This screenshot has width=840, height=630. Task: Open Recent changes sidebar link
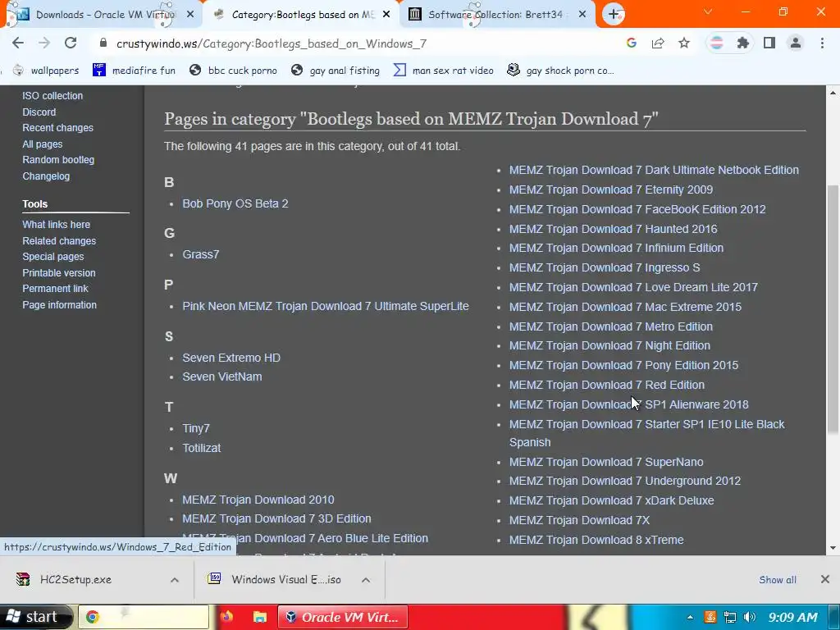58,127
